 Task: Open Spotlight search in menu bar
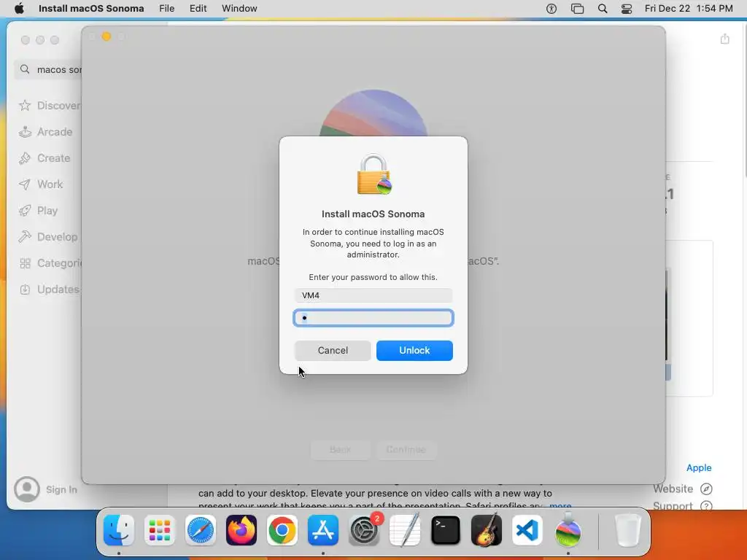(x=602, y=9)
